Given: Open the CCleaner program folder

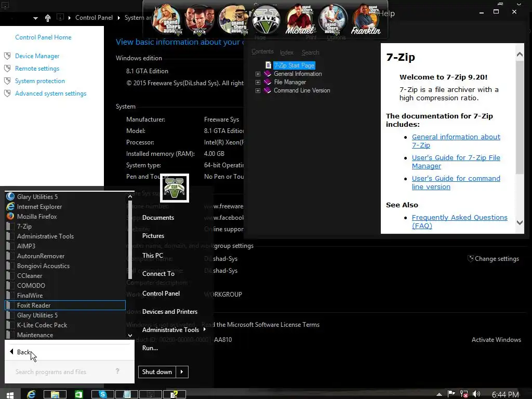Looking at the screenshot, I should (65, 275).
